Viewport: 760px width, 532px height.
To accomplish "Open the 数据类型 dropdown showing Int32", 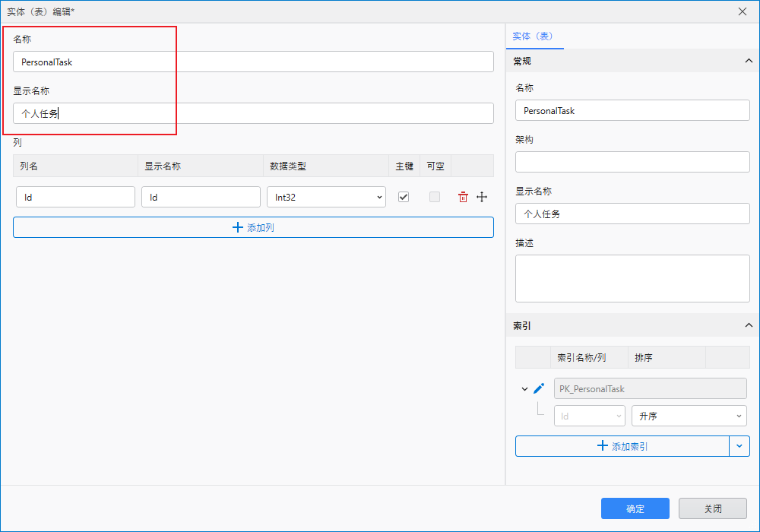I will tap(326, 196).
